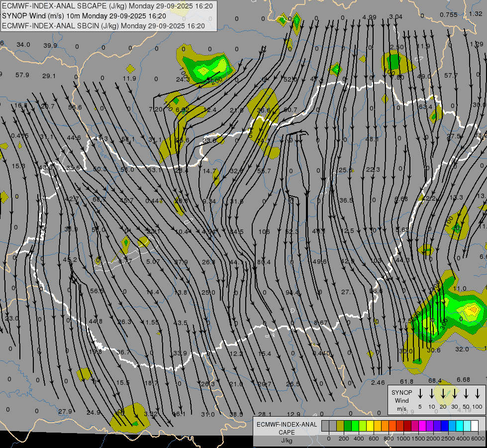Click the J/kg unit label
This screenshot has height=448, width=487.
(287, 441)
